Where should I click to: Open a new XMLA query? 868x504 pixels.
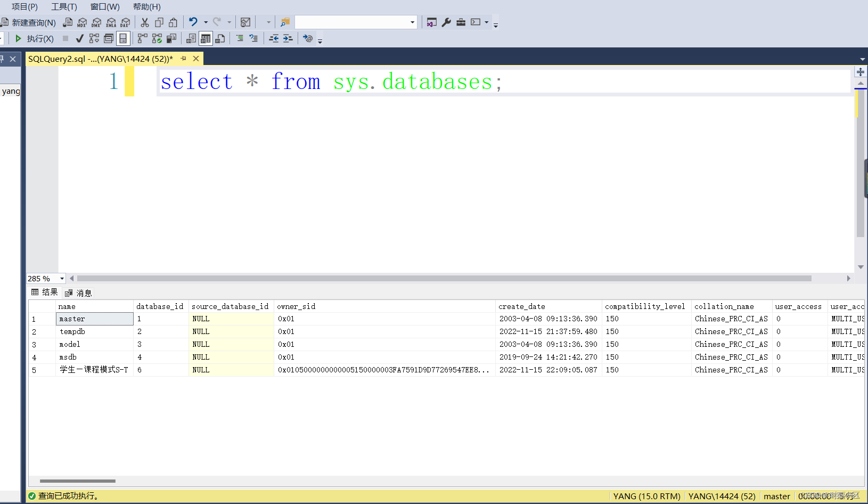tap(111, 22)
